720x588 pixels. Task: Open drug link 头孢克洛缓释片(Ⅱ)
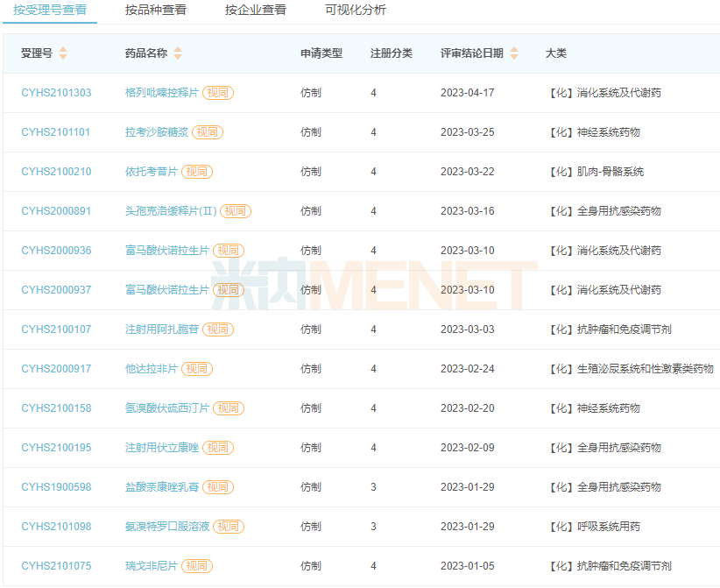[x=171, y=211]
